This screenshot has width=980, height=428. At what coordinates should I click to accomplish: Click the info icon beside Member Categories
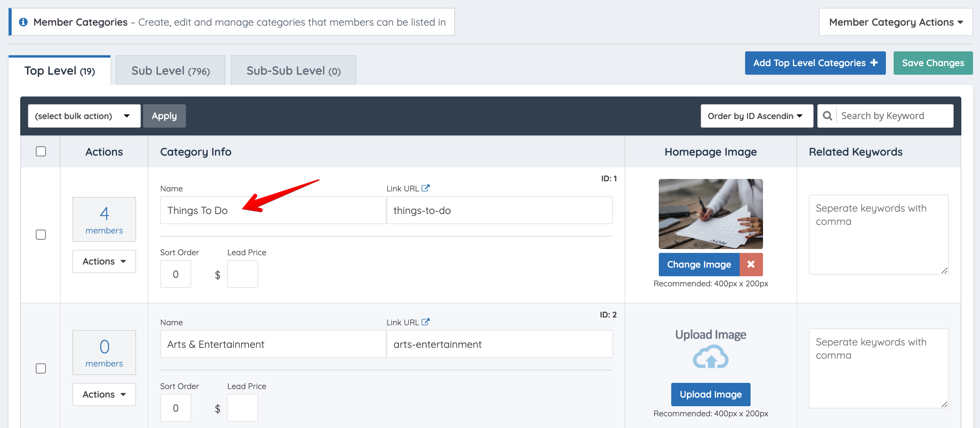coord(23,22)
